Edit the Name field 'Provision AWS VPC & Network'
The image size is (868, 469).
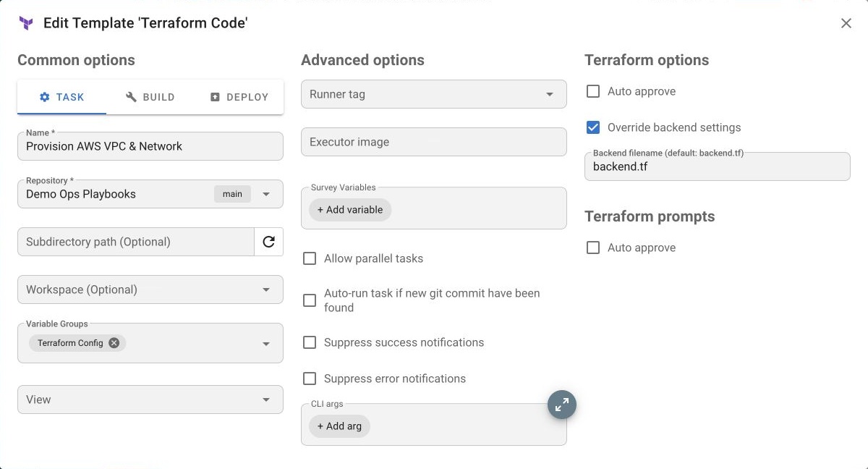coord(150,146)
